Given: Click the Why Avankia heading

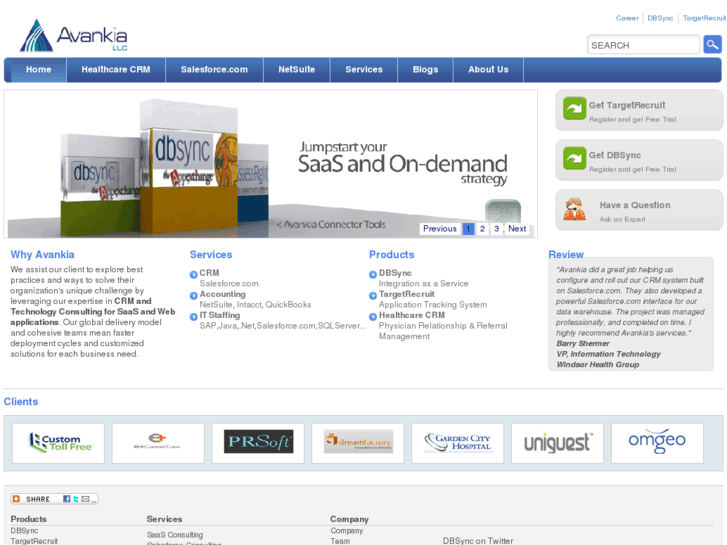Looking at the screenshot, I should (x=42, y=255).
